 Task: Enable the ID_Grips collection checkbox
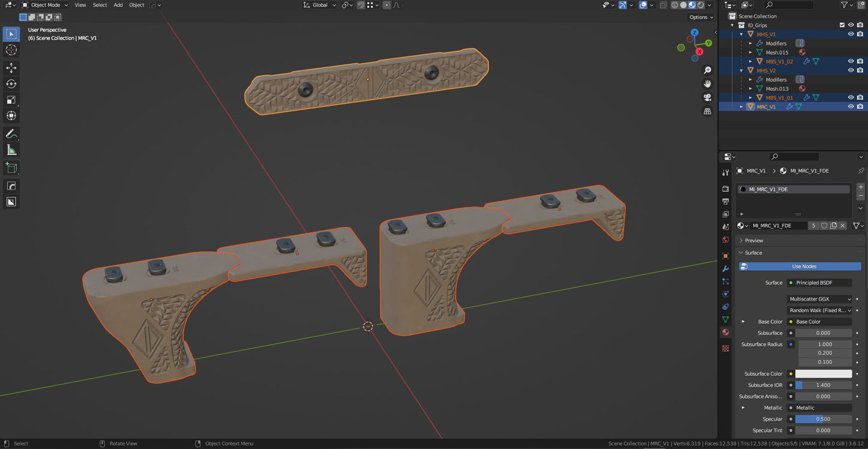pyautogui.click(x=842, y=25)
